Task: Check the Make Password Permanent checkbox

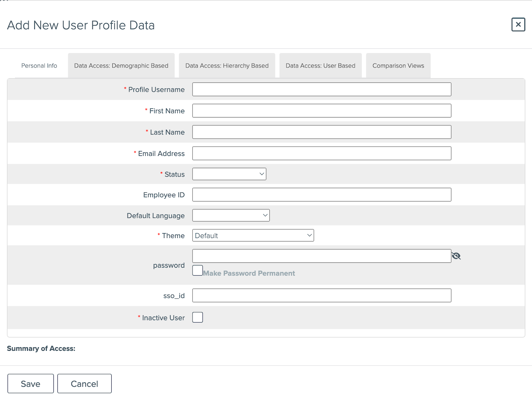Action: 197,270
